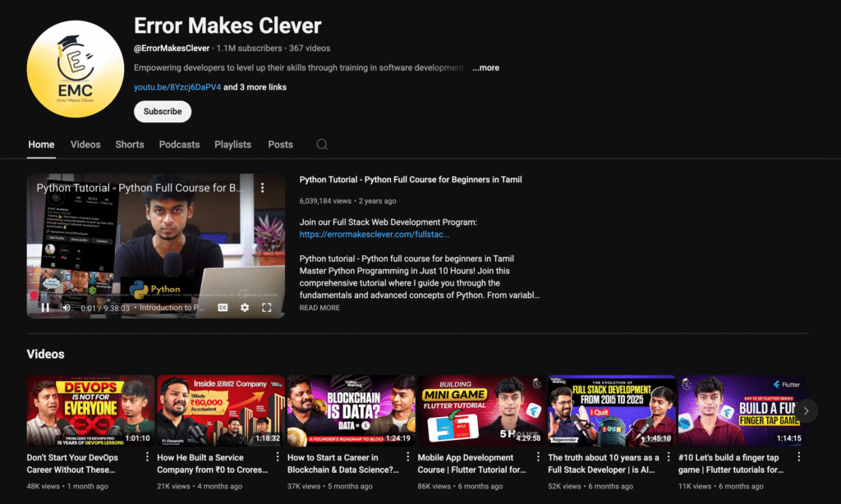The height and width of the screenshot is (504, 841).
Task: Open the 'and 3 more links' text
Action: 255,87
